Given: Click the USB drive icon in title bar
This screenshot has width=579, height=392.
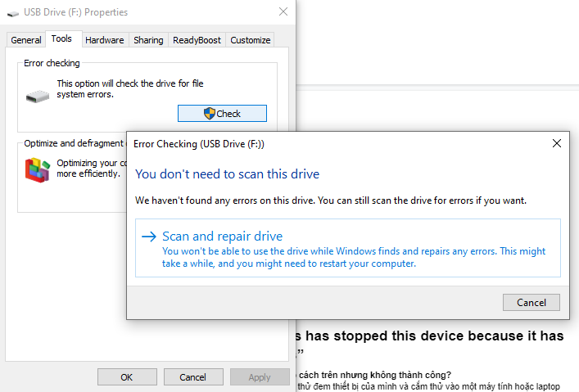Looking at the screenshot, I should (x=13, y=13).
